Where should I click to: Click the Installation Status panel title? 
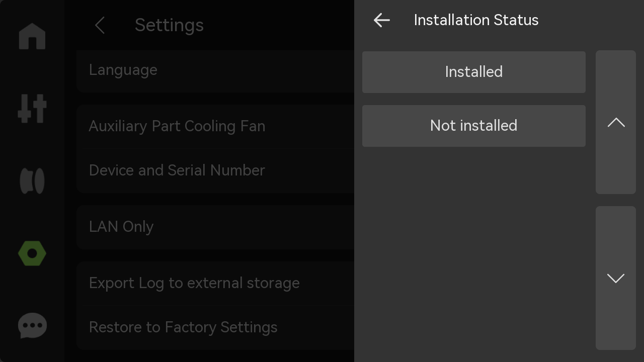point(476,20)
